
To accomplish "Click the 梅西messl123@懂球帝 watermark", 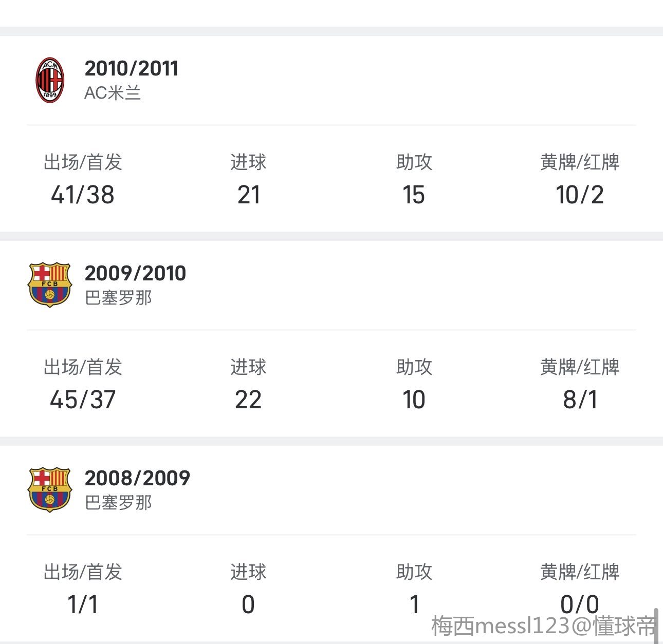I will coord(543,626).
